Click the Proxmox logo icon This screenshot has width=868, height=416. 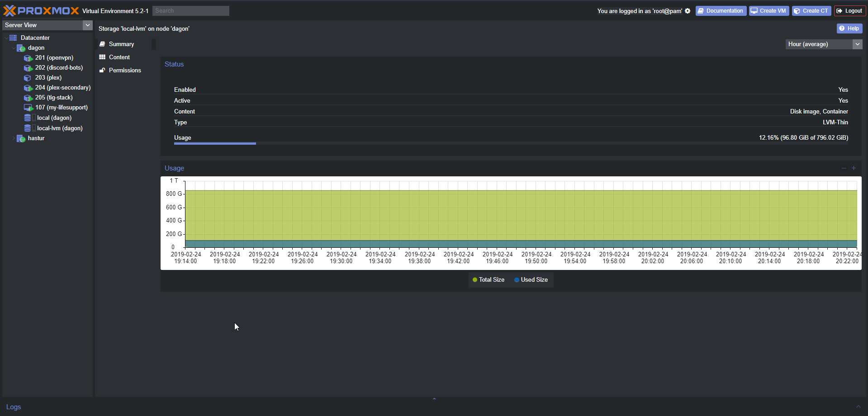(9, 11)
